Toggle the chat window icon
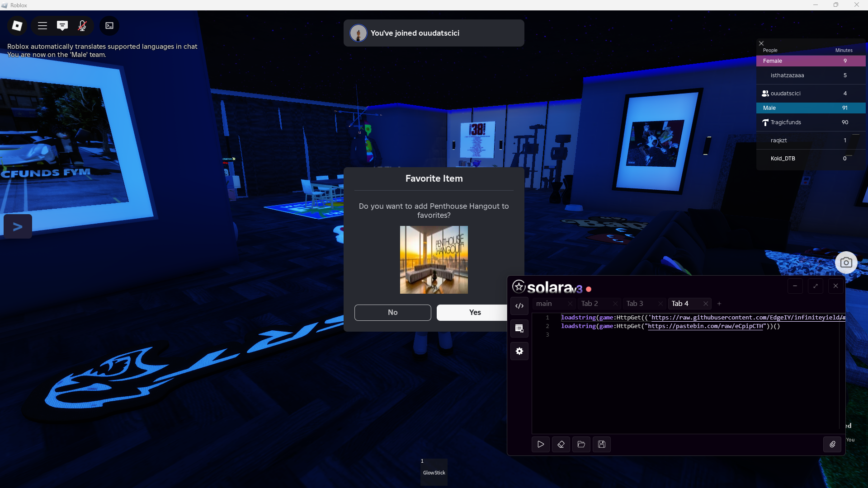 pyautogui.click(x=62, y=26)
